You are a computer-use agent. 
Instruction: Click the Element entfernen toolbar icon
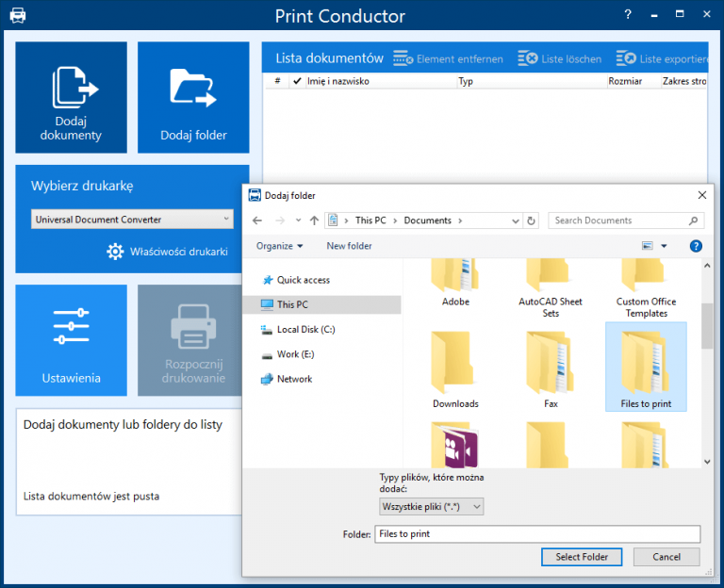pos(403,58)
